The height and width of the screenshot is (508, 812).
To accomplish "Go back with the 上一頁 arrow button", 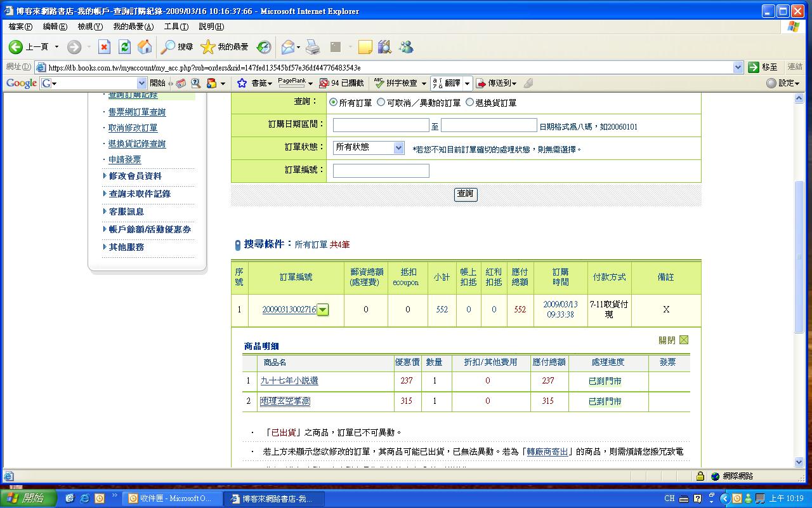I will click(28, 46).
